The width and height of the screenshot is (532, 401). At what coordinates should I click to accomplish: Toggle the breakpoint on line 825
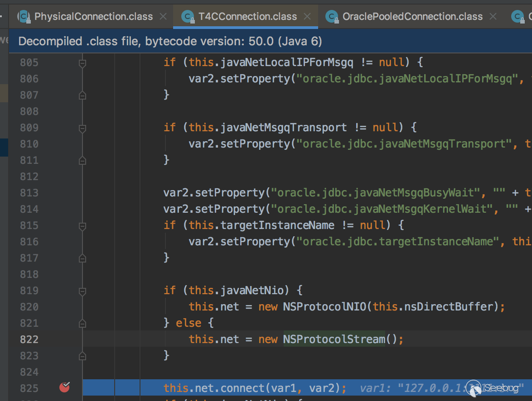[x=65, y=387]
